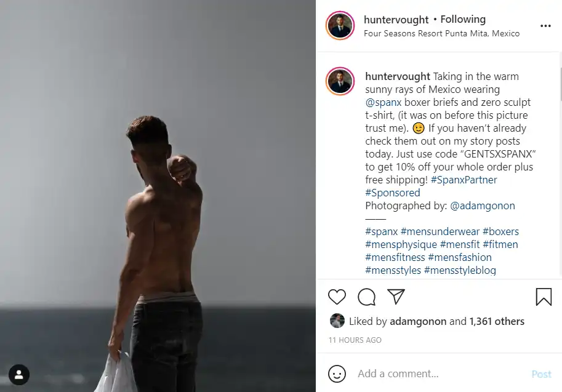Like the post with the heart icon
Viewport: 562px width, 392px height.
(x=337, y=297)
